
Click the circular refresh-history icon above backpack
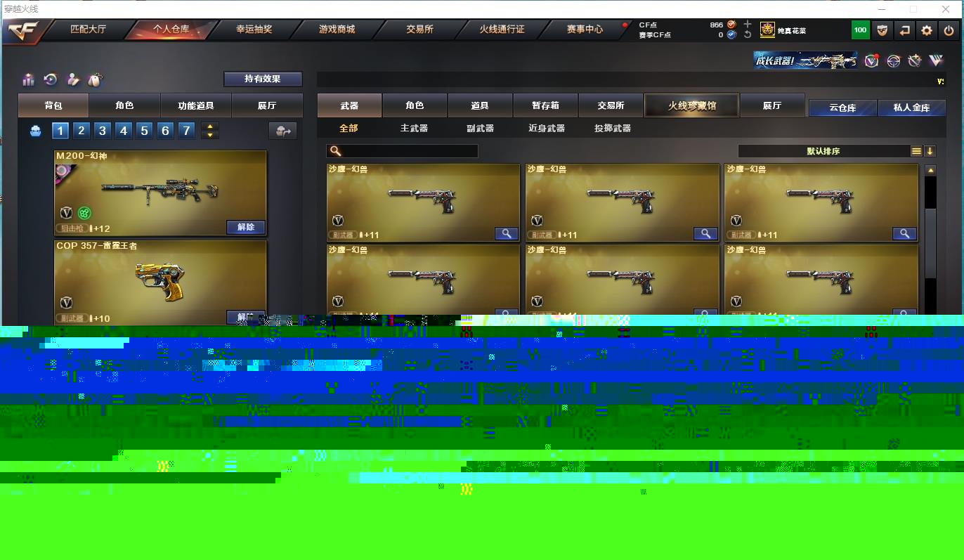[51, 79]
